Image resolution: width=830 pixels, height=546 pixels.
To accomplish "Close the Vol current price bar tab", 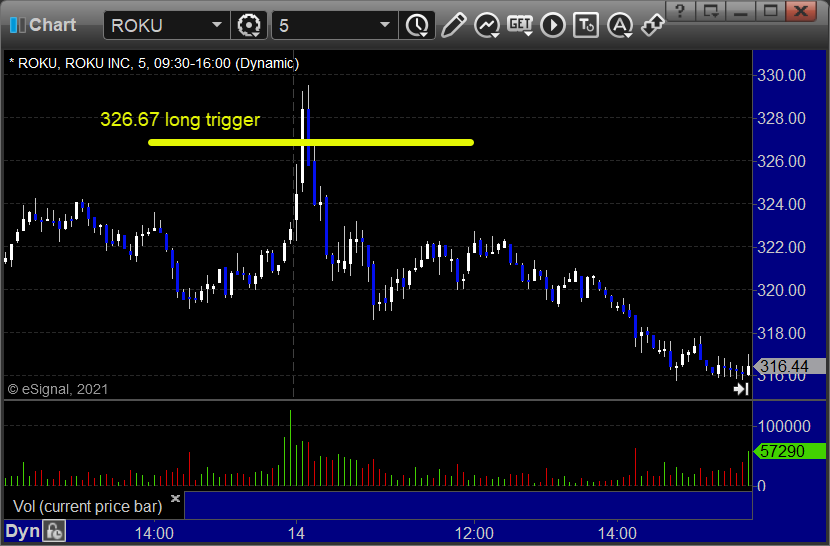I will coord(175,498).
